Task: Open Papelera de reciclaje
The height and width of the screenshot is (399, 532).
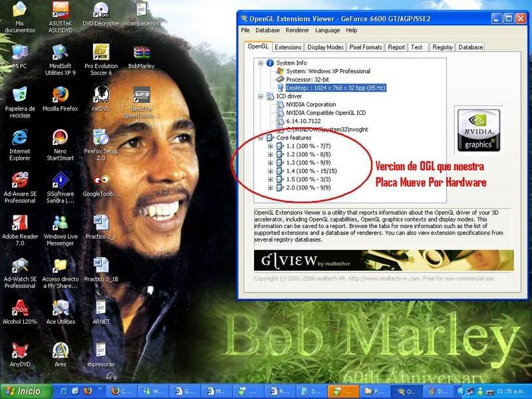Action: 20,94
